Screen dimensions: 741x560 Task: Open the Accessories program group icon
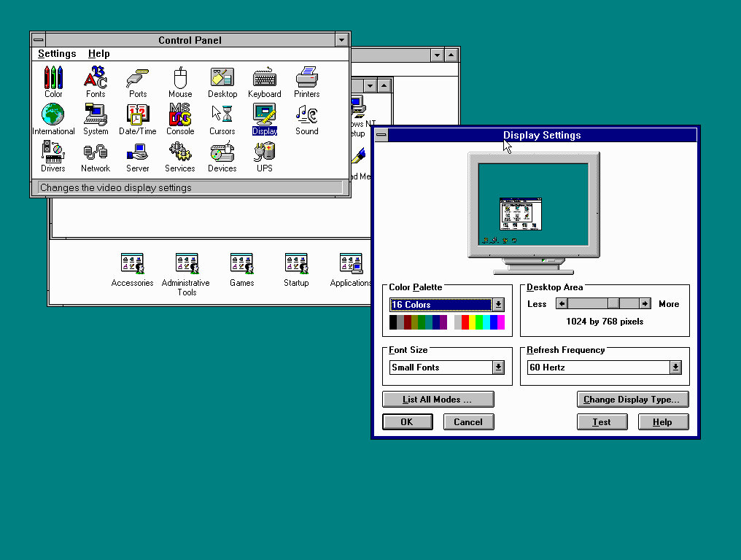[132, 264]
